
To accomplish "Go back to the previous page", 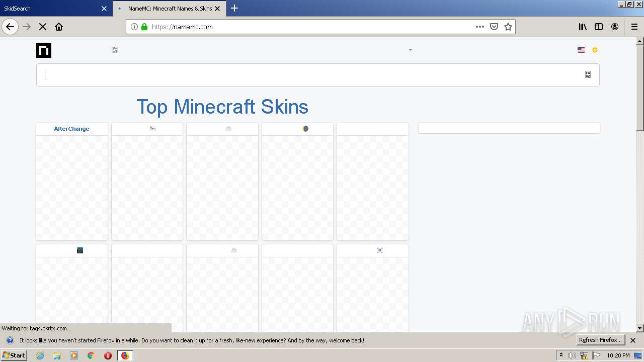I will tap(10, 27).
